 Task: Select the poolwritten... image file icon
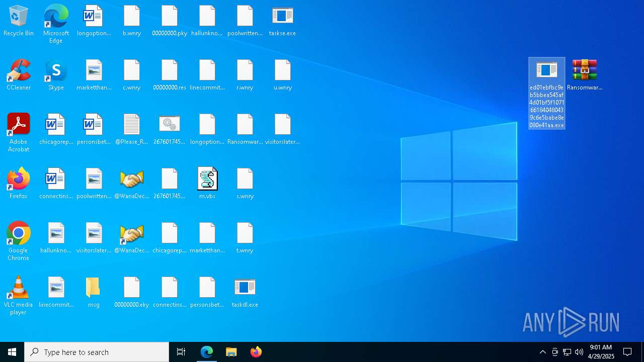tap(94, 184)
